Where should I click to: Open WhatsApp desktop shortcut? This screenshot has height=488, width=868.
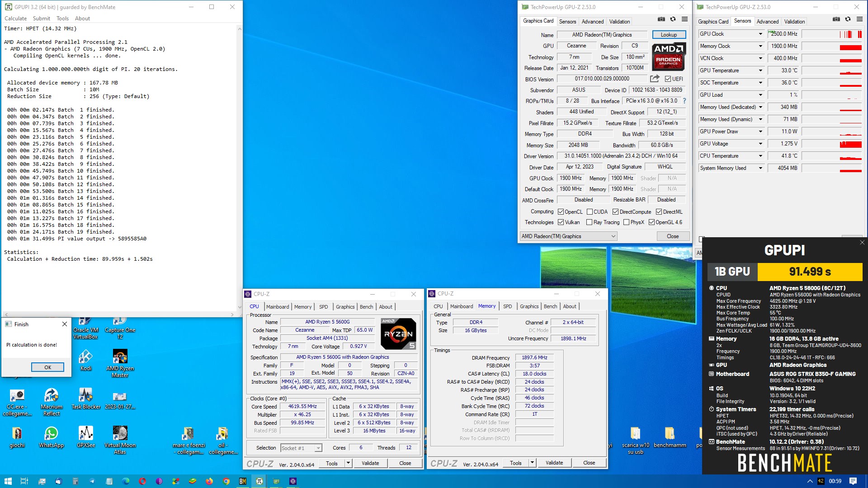coord(51,437)
